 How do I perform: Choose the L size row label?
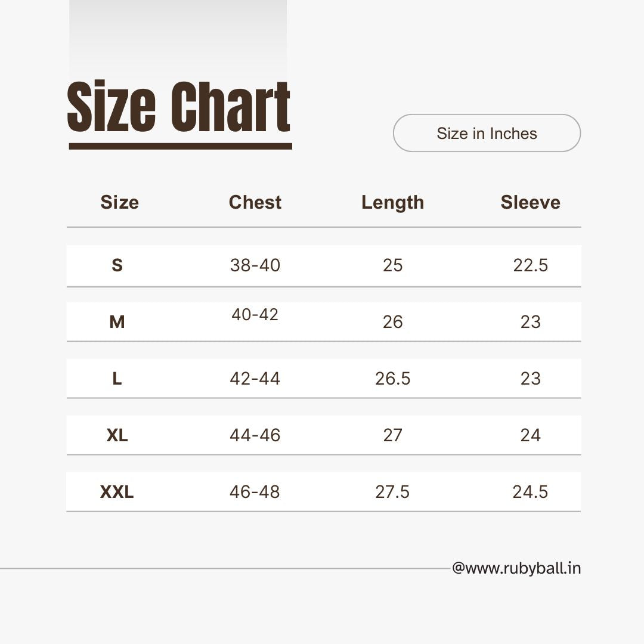[117, 379]
